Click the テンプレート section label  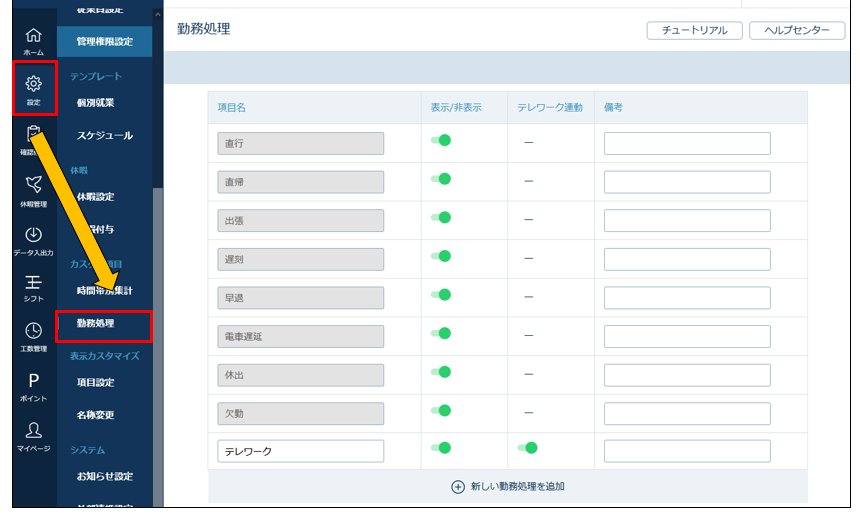click(x=96, y=76)
